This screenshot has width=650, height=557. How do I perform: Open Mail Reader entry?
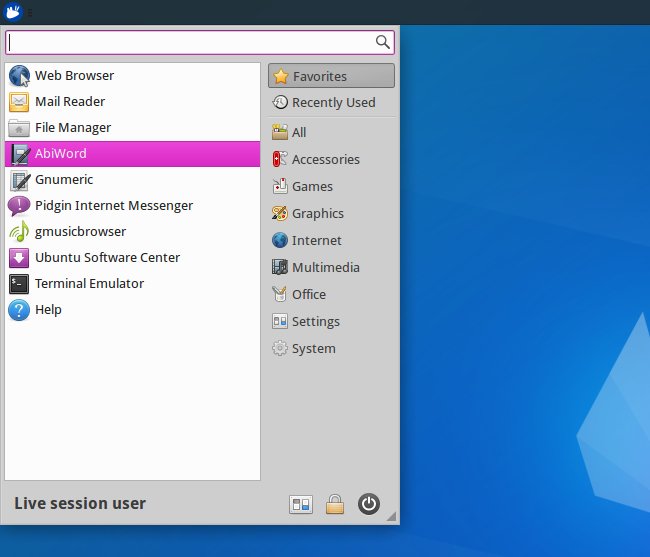[x=133, y=102]
